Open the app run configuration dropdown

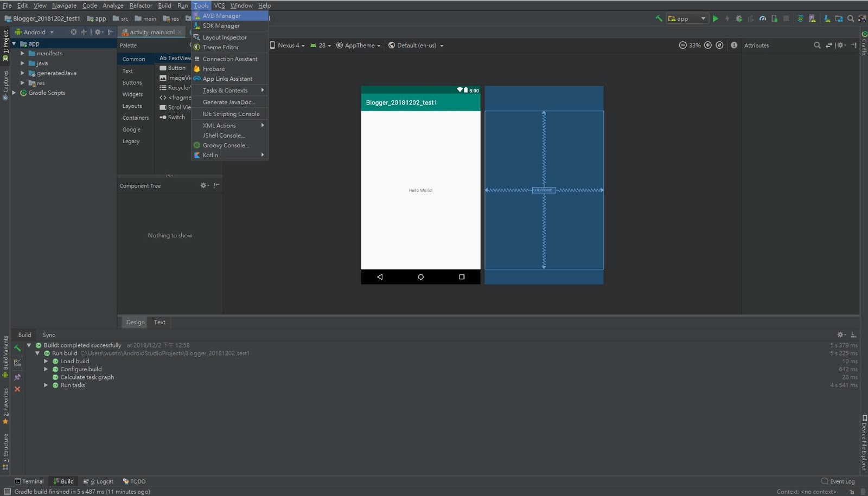[x=687, y=18]
